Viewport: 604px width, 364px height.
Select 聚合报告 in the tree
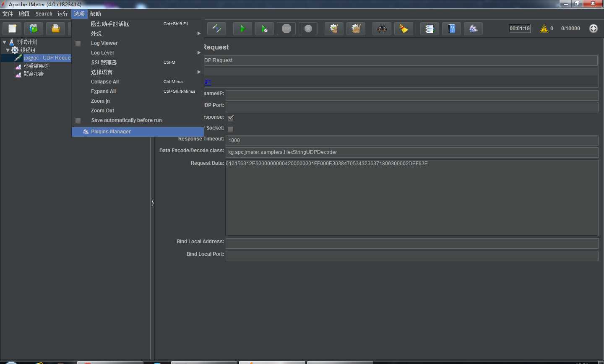click(34, 74)
